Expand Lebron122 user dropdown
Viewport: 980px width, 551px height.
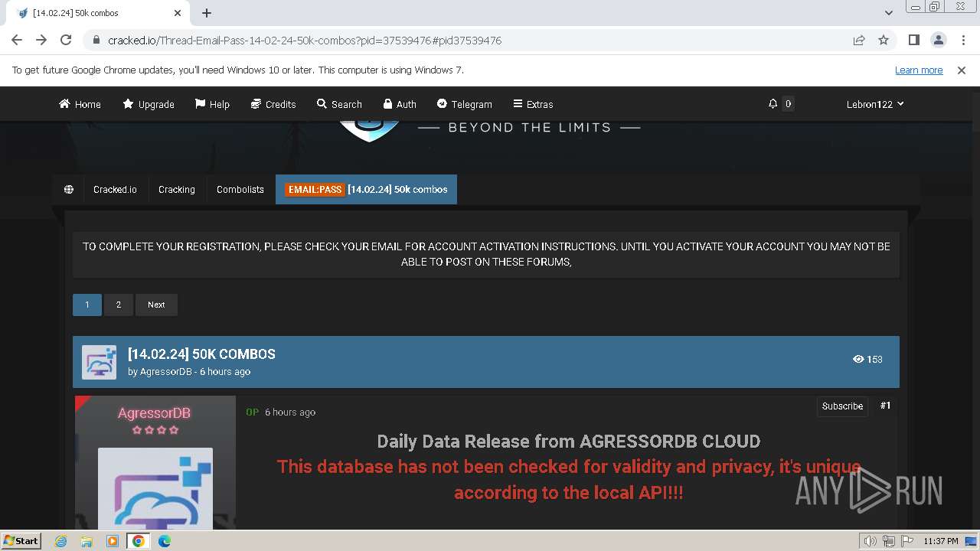(x=875, y=104)
